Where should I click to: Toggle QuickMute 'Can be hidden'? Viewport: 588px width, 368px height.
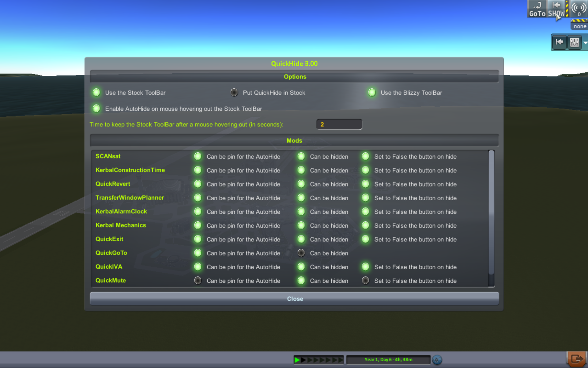tap(301, 281)
